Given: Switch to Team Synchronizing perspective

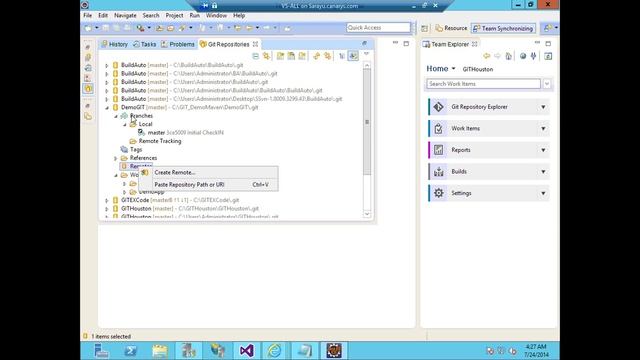Looking at the screenshot, I should (x=503, y=28).
